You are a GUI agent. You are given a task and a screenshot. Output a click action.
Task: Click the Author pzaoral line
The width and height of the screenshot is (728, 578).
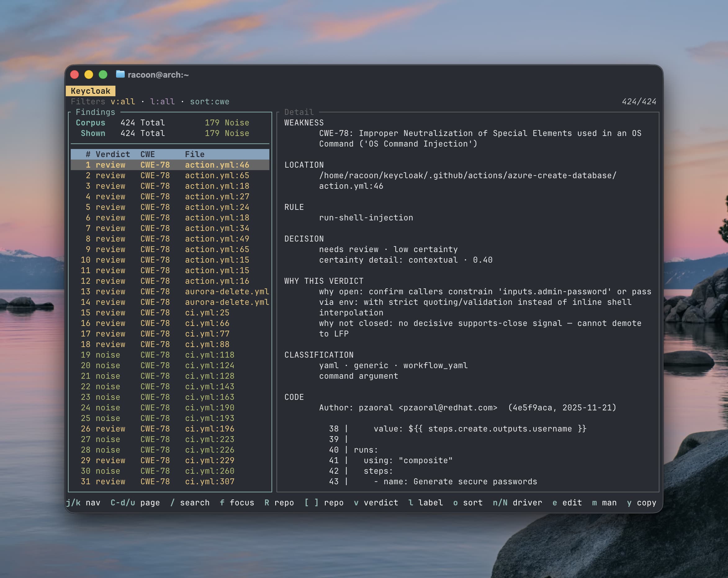(x=468, y=408)
